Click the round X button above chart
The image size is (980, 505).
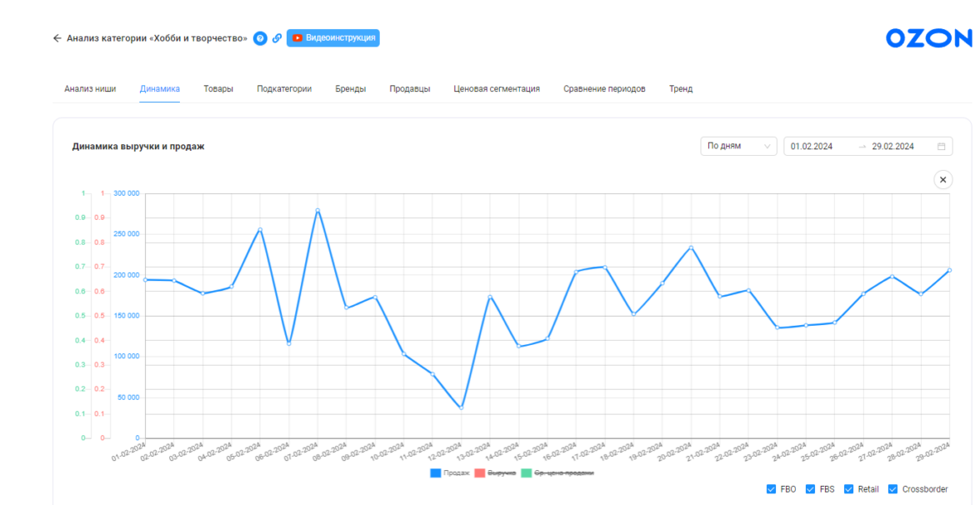coord(943,179)
